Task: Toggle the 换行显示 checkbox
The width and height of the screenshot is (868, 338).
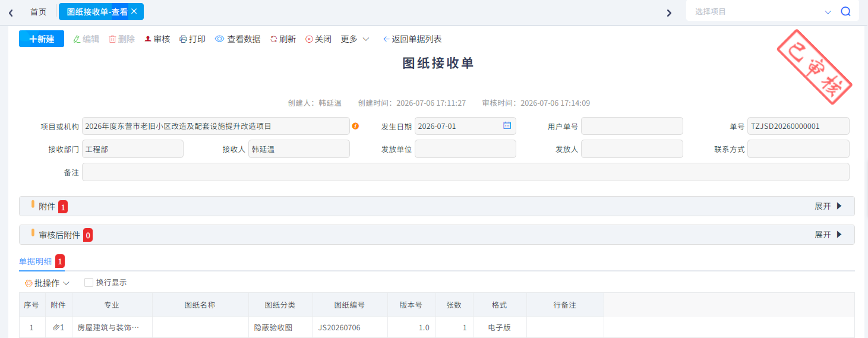Action: pos(89,282)
